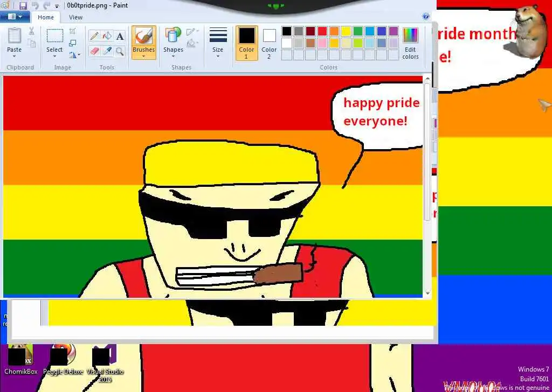
Task: Expand the Size dropdown arrow
Action: click(218, 57)
